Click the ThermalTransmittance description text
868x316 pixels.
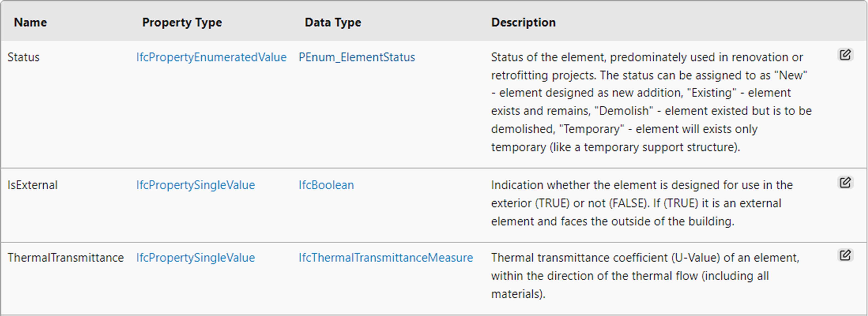(x=645, y=276)
